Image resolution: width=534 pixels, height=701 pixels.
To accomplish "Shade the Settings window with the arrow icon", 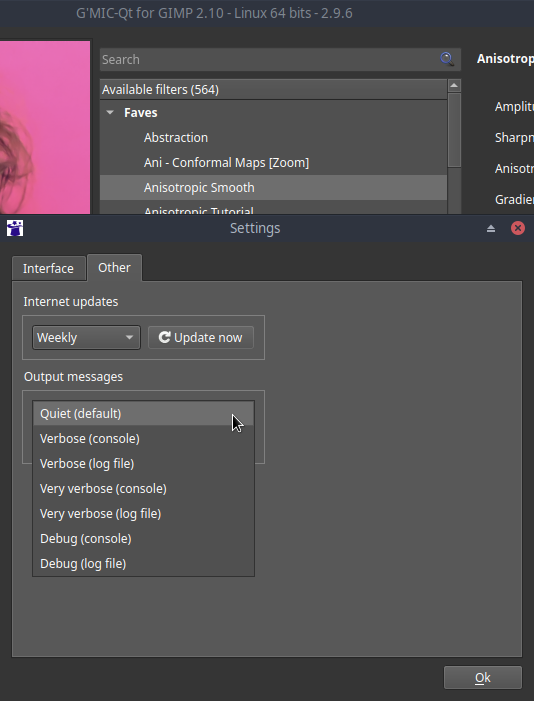I will (x=491, y=228).
